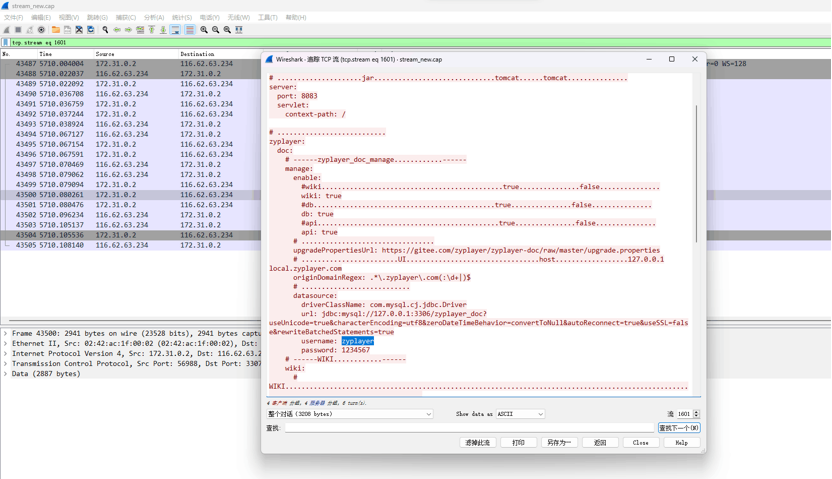Jump to the first packet
Screen dimensions: 832x479
[152, 30]
